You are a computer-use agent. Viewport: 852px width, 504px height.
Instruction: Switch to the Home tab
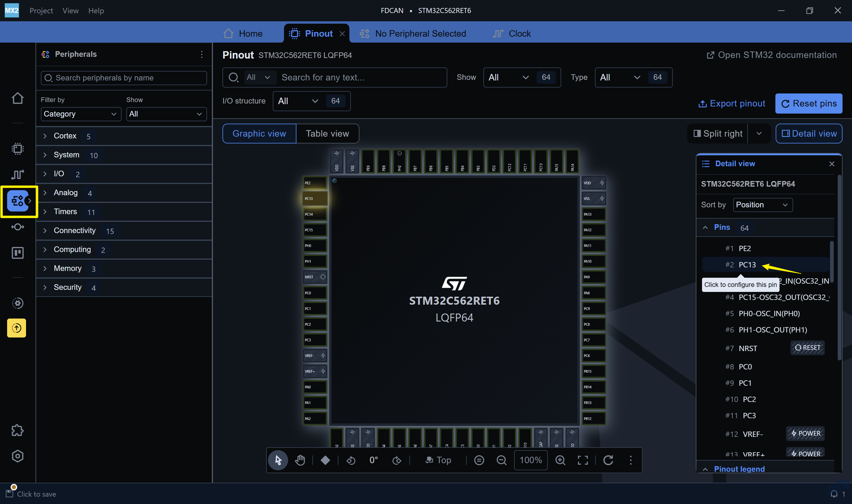coord(243,34)
